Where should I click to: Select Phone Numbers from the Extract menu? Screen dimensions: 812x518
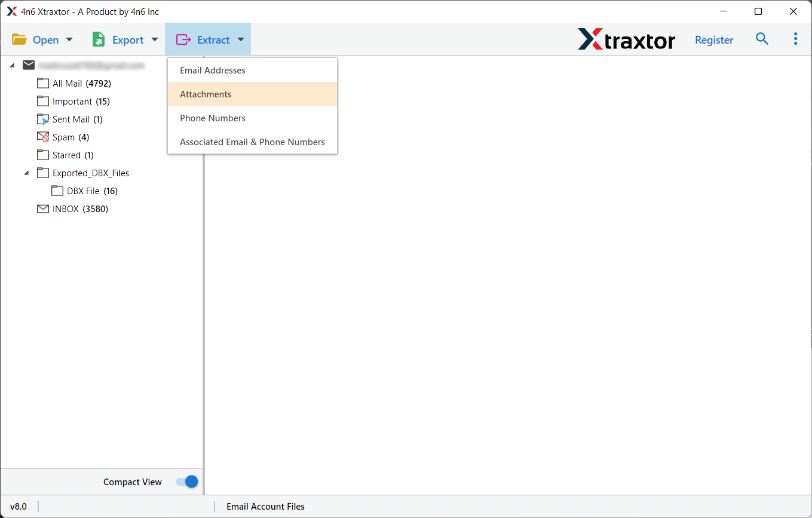[213, 118]
